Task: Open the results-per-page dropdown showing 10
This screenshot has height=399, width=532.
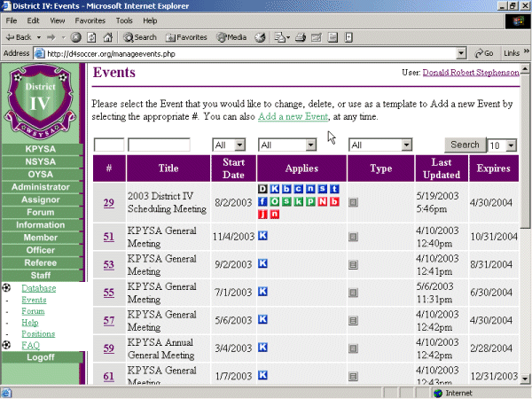Action: 502,145
